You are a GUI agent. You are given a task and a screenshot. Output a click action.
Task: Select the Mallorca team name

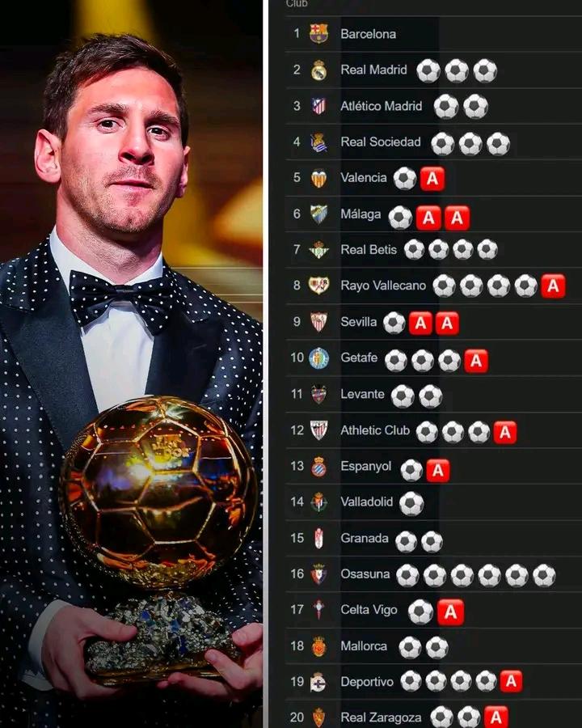pos(364,646)
